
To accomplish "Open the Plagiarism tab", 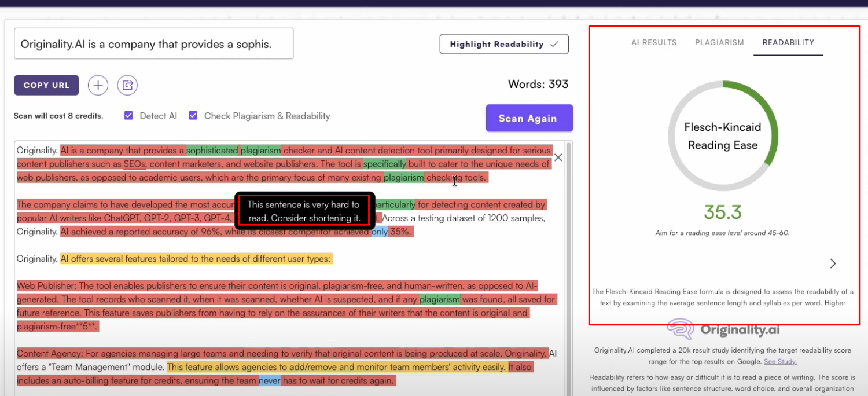I will point(719,42).
